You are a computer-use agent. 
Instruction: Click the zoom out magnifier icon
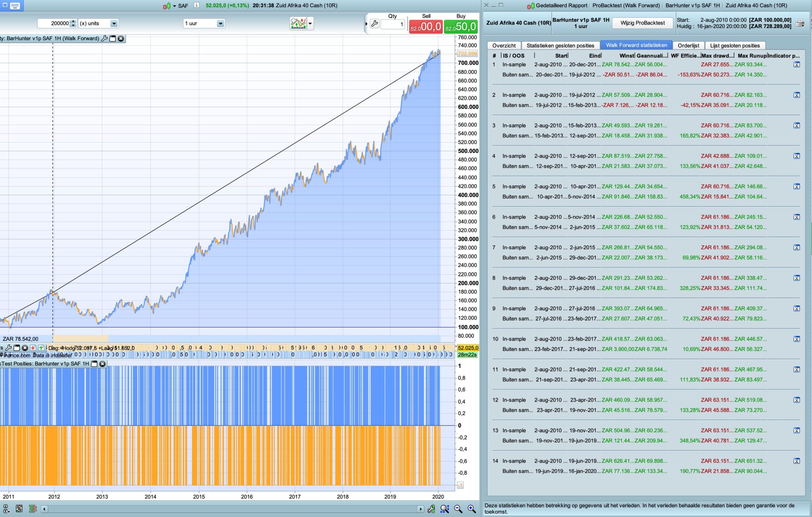[458, 509]
